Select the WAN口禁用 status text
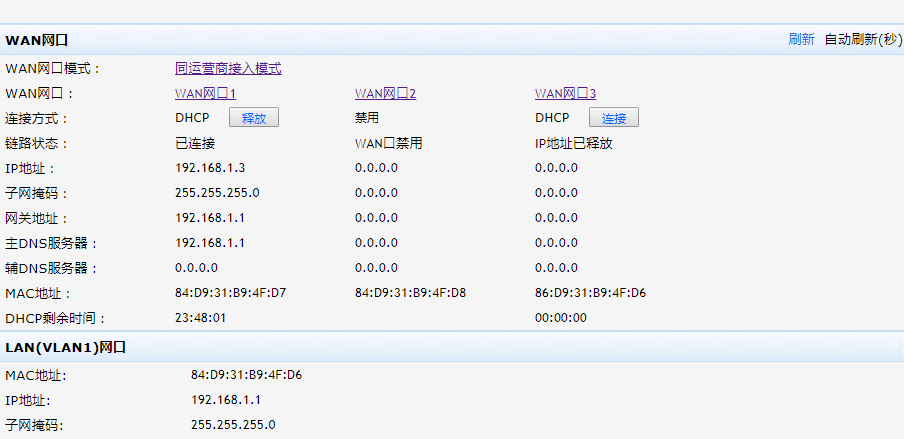 tap(389, 143)
